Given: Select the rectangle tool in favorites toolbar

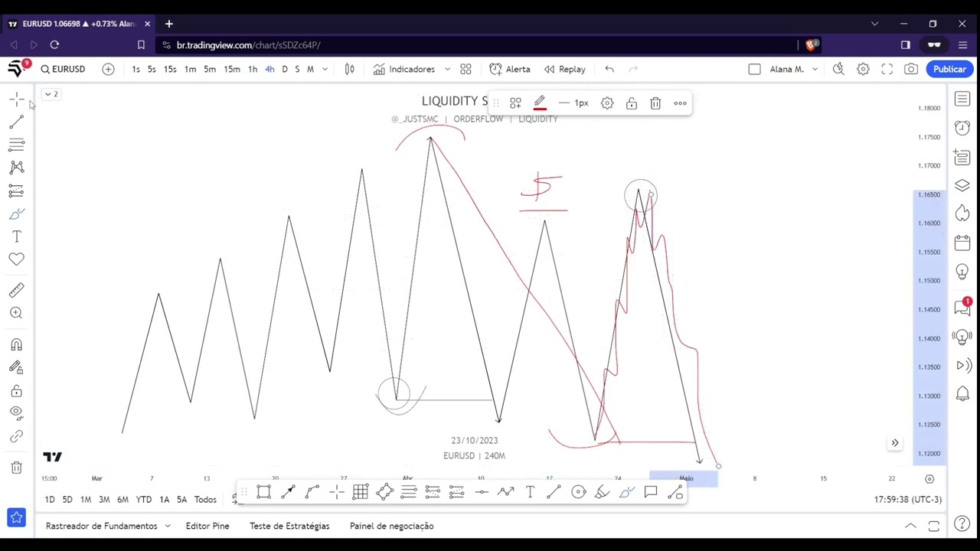Looking at the screenshot, I should pyautogui.click(x=263, y=493).
